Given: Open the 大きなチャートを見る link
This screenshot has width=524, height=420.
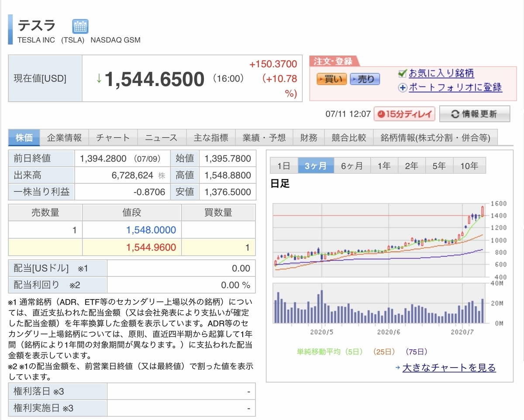Looking at the screenshot, I should coord(449,368).
